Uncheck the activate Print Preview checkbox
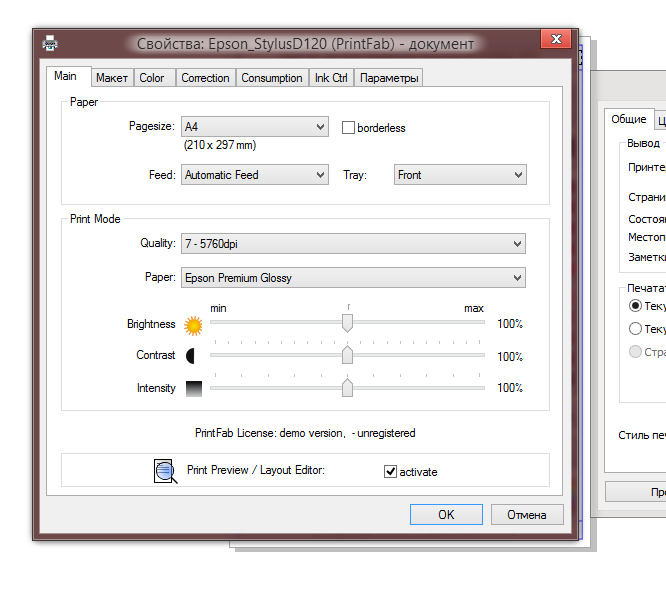Image resolution: width=666 pixels, height=605 pixels. pos(390,471)
